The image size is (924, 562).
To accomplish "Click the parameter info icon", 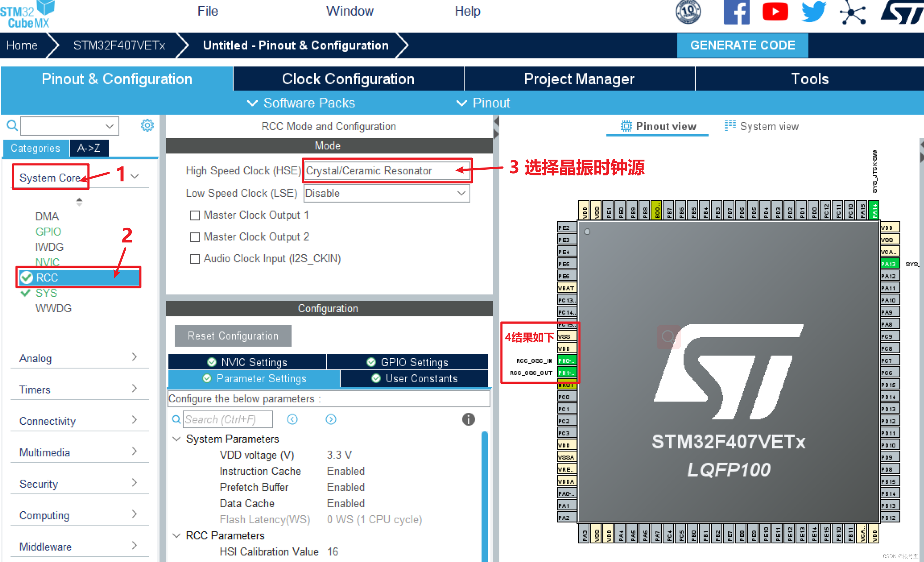I will [468, 419].
